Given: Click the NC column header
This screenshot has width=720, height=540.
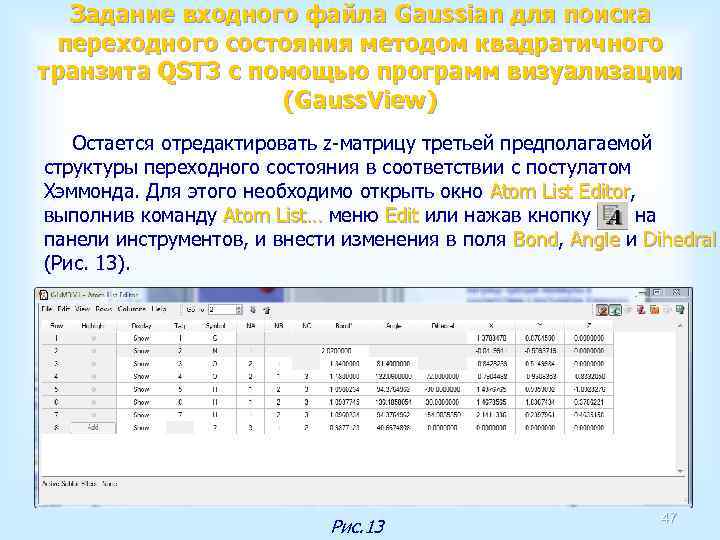Looking at the screenshot, I should tap(306, 326).
